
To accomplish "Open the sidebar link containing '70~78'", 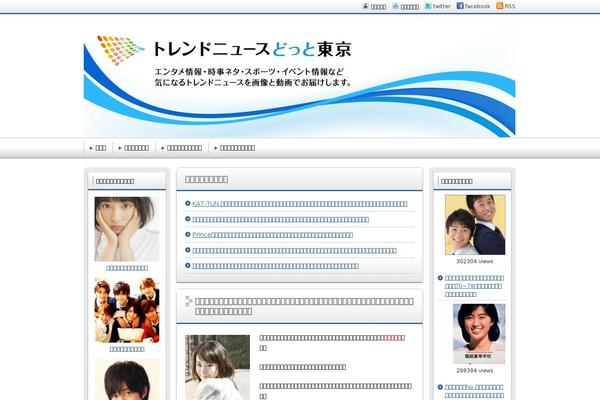I will click(x=474, y=286).
